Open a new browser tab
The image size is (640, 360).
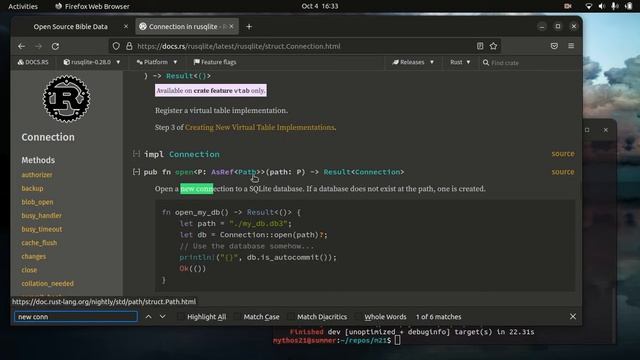[249, 27]
